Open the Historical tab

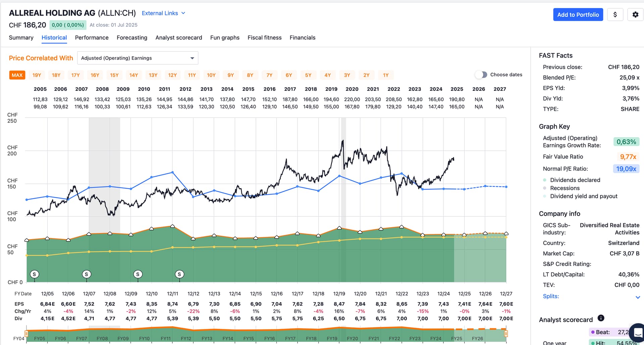[54, 38]
